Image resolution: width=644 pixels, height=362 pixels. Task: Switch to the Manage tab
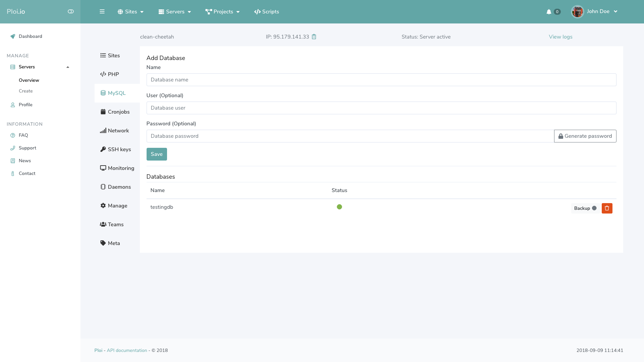117,206
